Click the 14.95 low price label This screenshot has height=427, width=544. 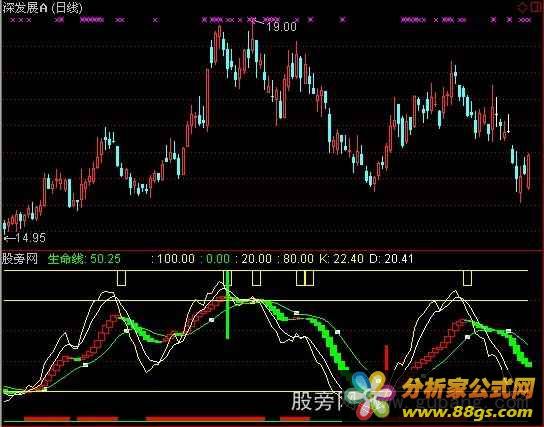30,238
